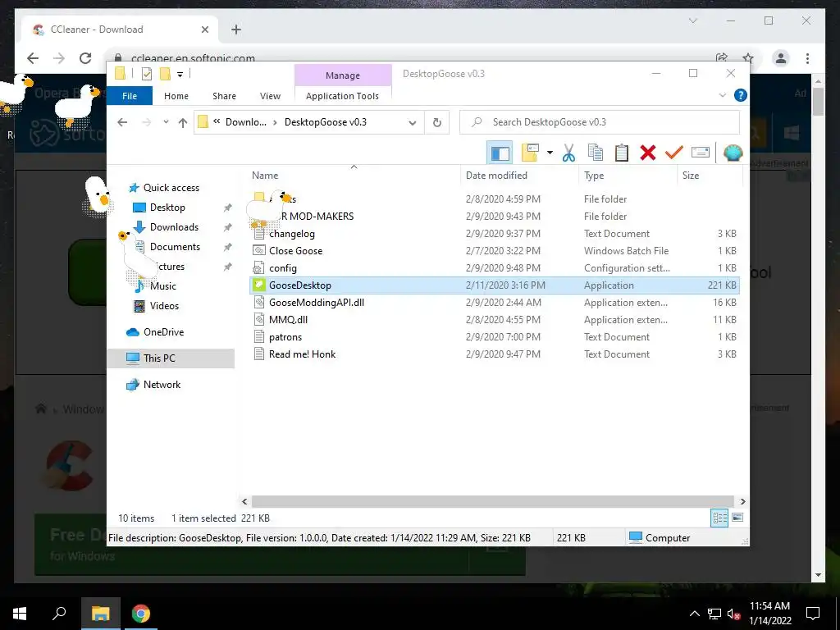Open the address bar history dropdown
This screenshot has height=630, width=840.
coord(412,123)
